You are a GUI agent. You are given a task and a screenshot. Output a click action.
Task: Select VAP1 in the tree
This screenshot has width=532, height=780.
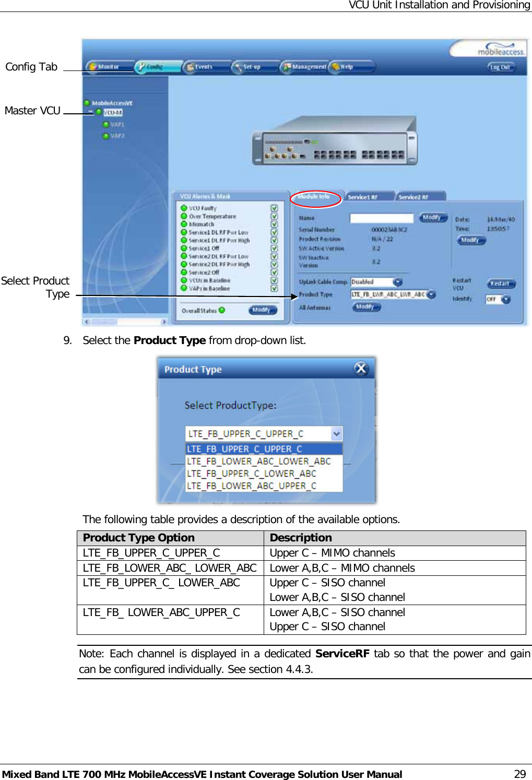coord(117,124)
